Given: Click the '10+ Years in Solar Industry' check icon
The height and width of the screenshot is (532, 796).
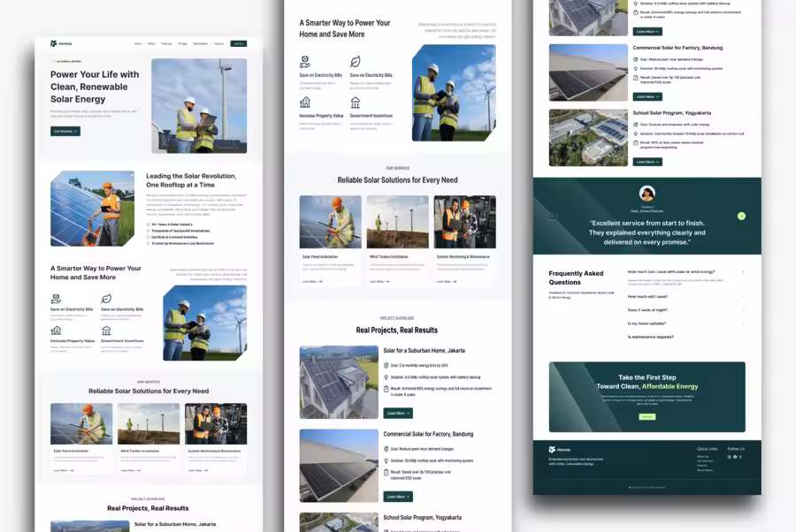Looking at the screenshot, I should click(149, 224).
